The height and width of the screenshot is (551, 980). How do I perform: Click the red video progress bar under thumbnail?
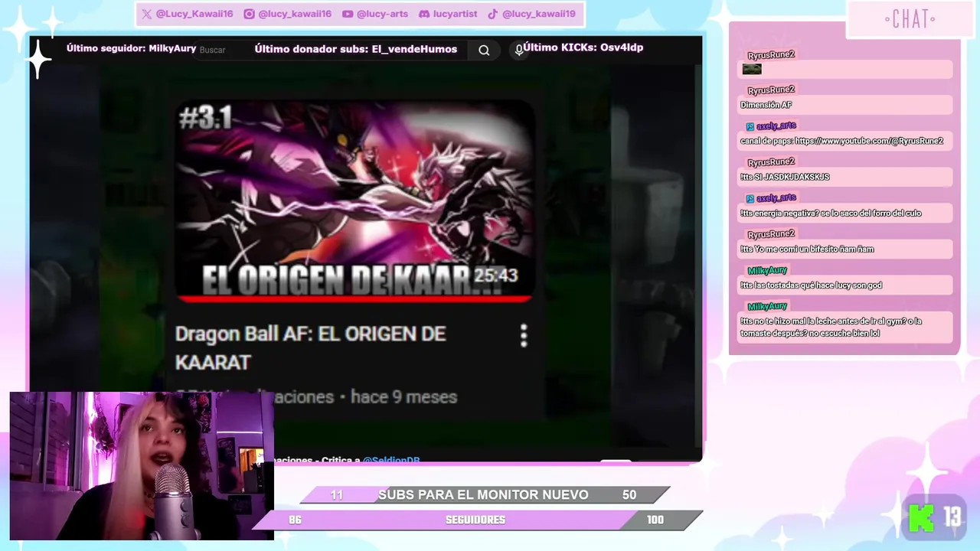click(x=354, y=298)
